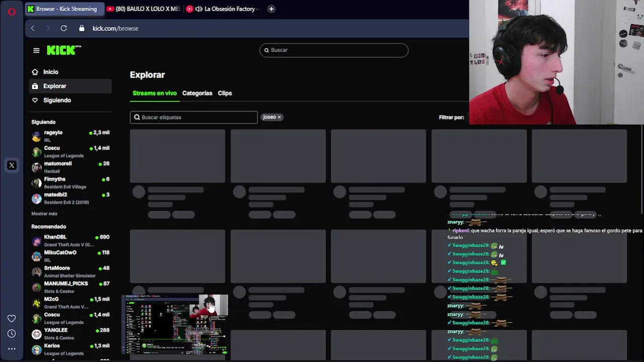The width and height of the screenshot is (644, 362).
Task: Click the 690 viewer count
Action: [105, 237]
